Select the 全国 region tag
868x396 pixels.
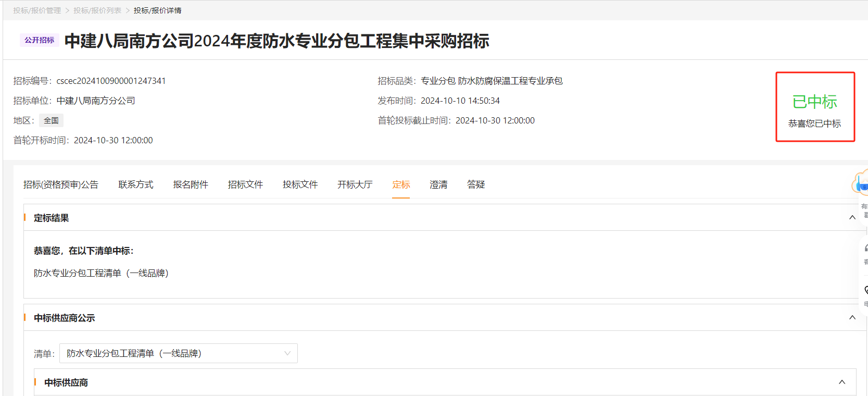(51, 120)
